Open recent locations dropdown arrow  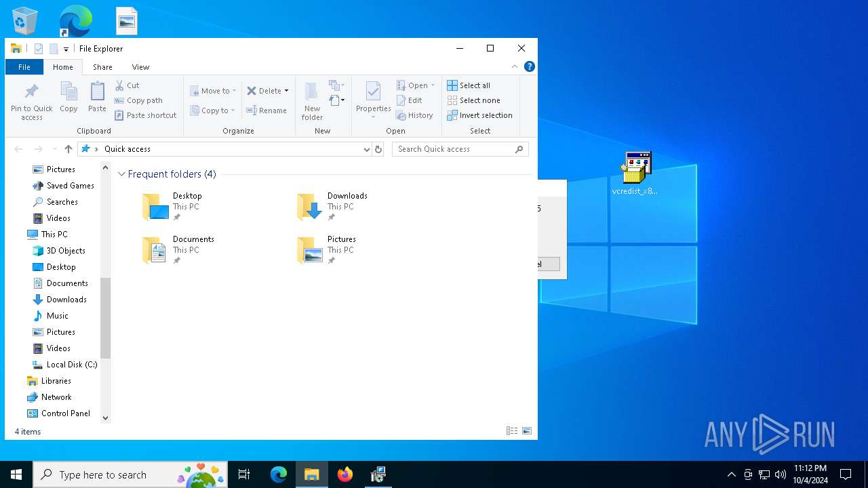[x=54, y=149]
